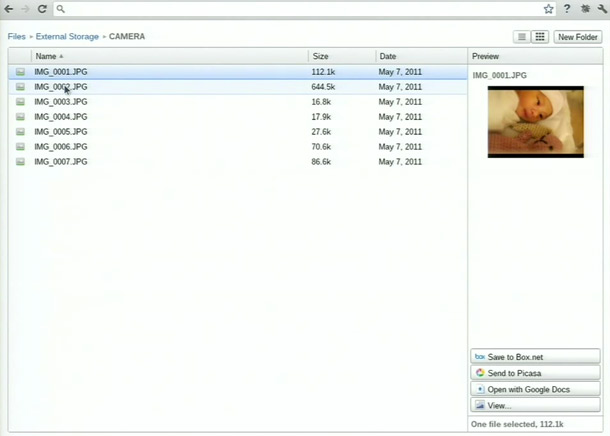Reload the page with the refresh icon
Viewport: 610px width, 436px height.
pos(42,9)
